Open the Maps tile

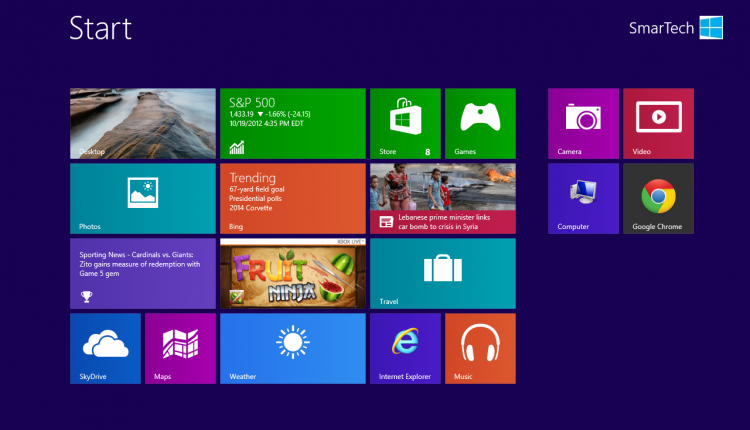click(180, 349)
